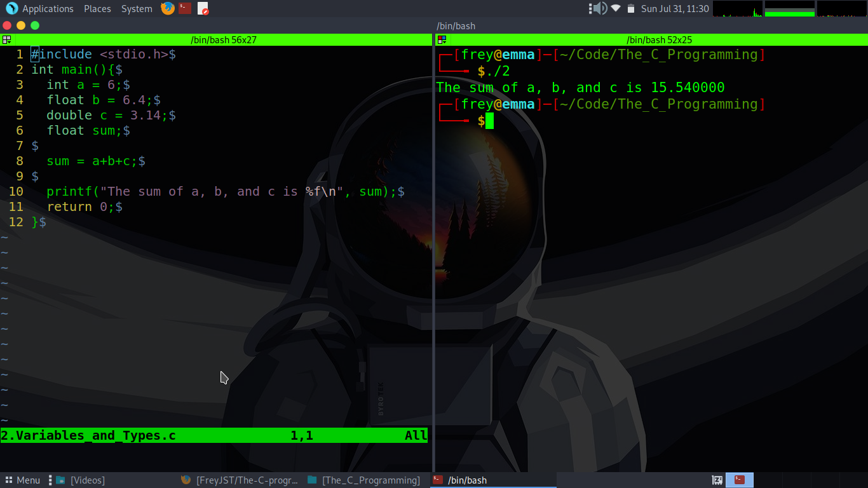Switch to the highlighted workspace with terminal icon
Viewport: 868px width, 488px height.
tap(740, 480)
